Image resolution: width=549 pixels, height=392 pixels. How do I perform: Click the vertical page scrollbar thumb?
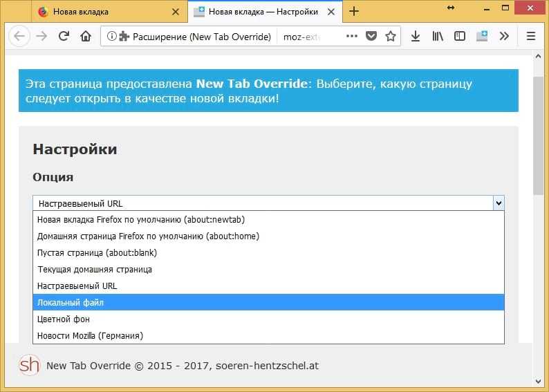pyautogui.click(x=539, y=136)
